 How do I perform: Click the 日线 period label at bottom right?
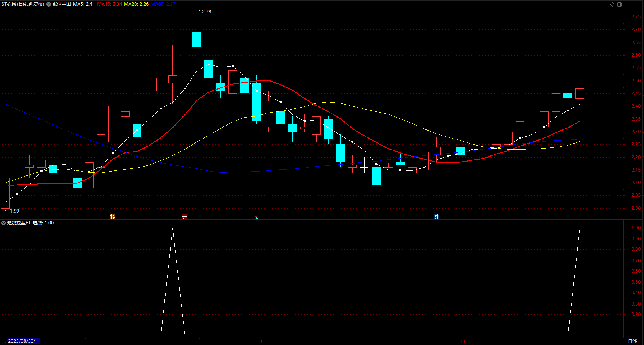tap(632, 341)
